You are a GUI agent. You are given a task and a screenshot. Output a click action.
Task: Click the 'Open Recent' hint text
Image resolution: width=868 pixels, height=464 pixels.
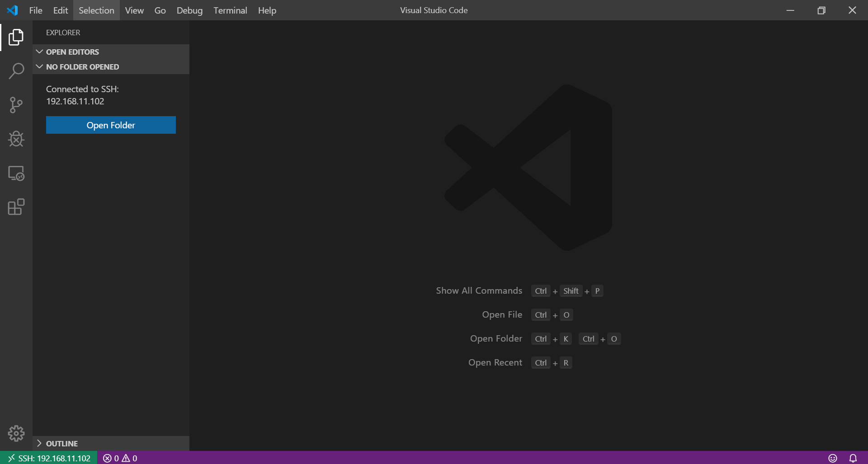(495, 362)
